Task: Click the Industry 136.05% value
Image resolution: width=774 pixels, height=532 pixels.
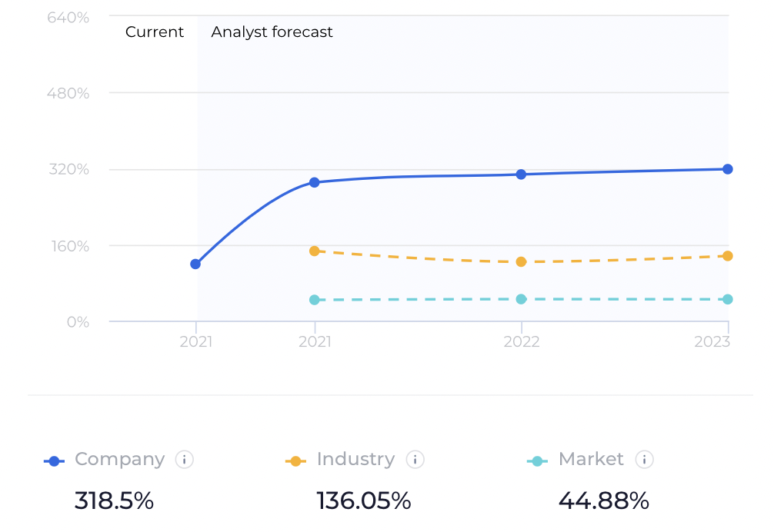Action: pos(364,501)
